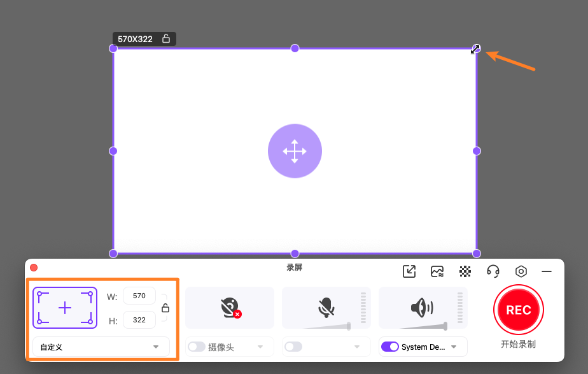This screenshot has height=374, width=588.
Task: Enable the 摄像头 camera switch
Action: 197,347
